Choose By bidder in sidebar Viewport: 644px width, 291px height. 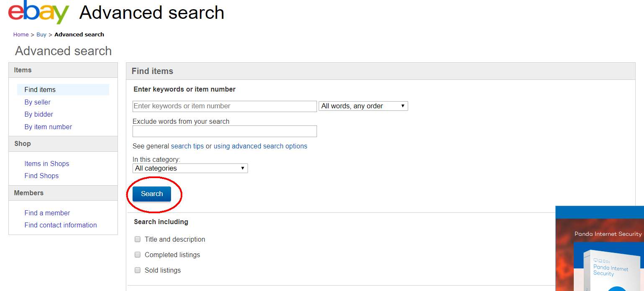coord(39,114)
